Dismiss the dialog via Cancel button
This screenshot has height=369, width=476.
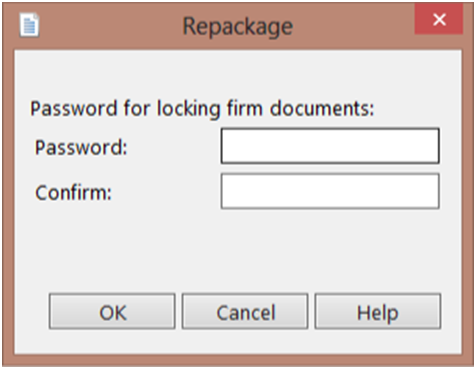(245, 311)
